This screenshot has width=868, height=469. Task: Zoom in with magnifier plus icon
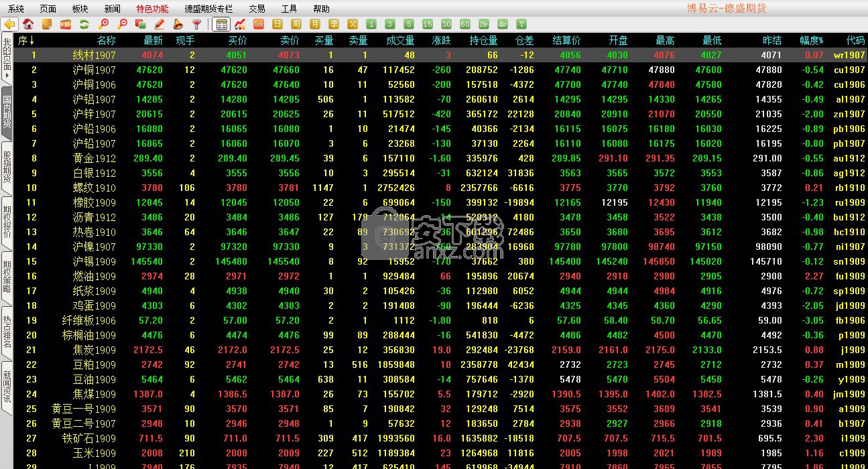(103, 24)
